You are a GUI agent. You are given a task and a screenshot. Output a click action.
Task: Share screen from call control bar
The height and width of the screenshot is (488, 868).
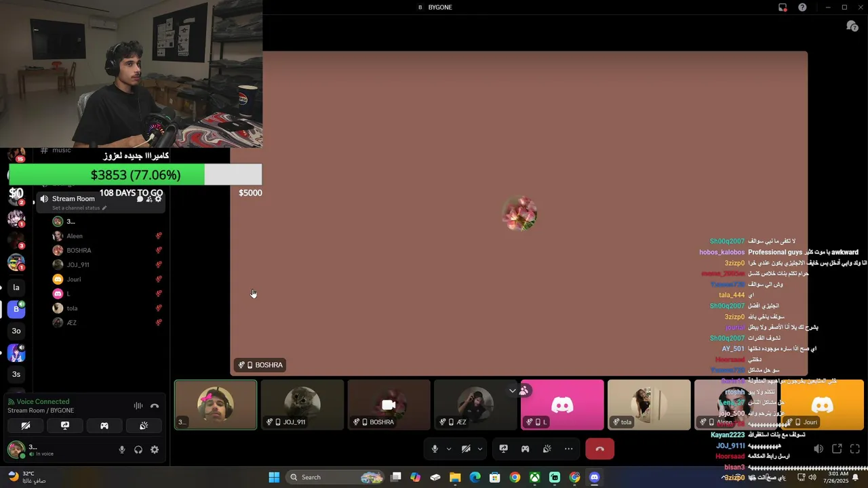[504, 449]
